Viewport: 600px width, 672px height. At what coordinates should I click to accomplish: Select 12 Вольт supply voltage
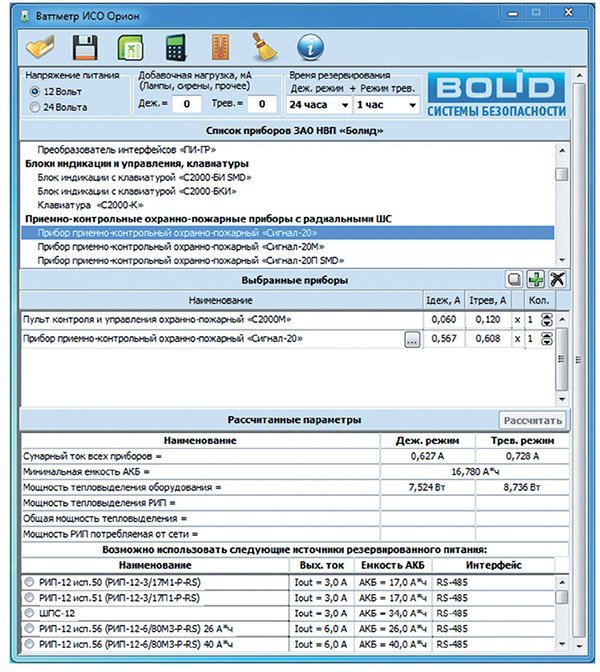click(35, 91)
